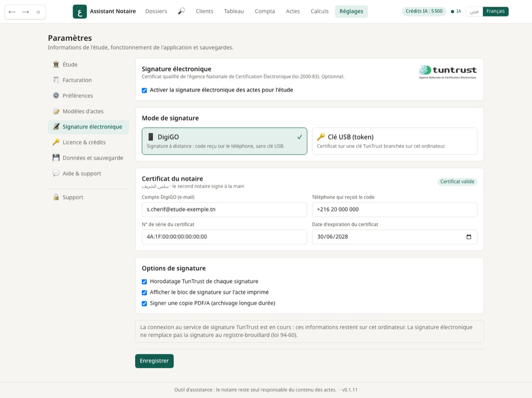
Task: Switch the language to عربي
Action: pos(474,12)
